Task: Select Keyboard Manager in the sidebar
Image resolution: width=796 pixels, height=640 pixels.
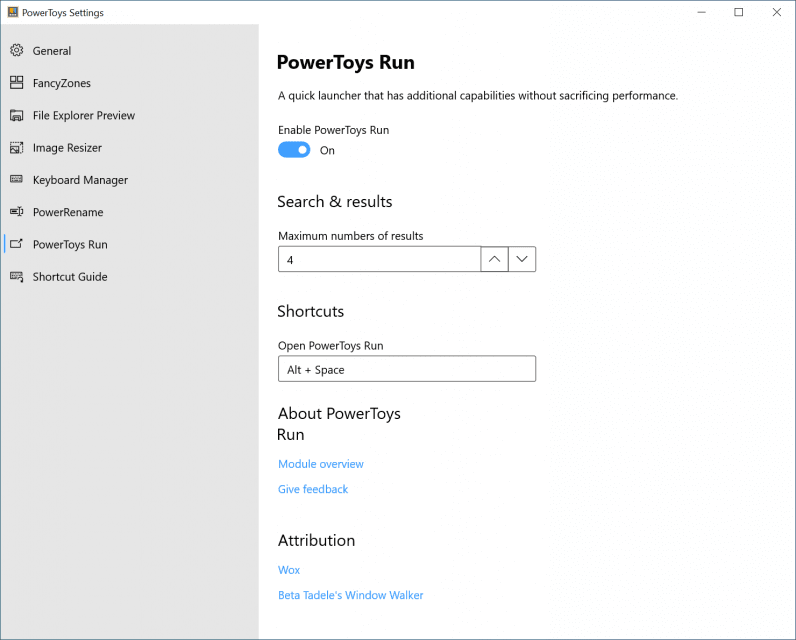Action: pos(80,180)
